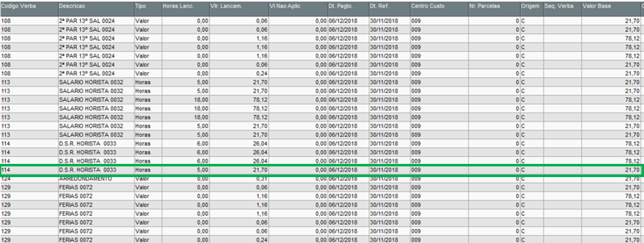Sort by the Valor Base column header

[x=611, y=9]
